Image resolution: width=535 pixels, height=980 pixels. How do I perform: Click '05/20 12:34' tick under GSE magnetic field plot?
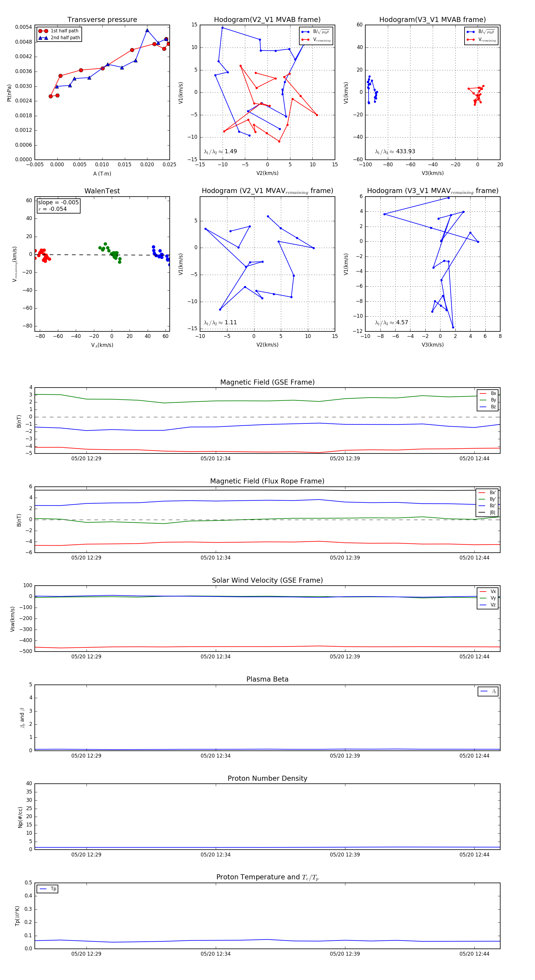point(215,459)
